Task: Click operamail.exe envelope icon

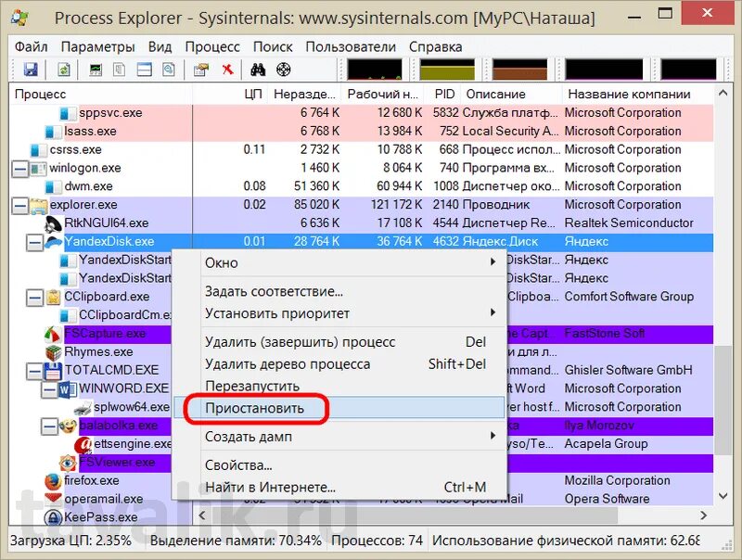Action: coord(53,499)
